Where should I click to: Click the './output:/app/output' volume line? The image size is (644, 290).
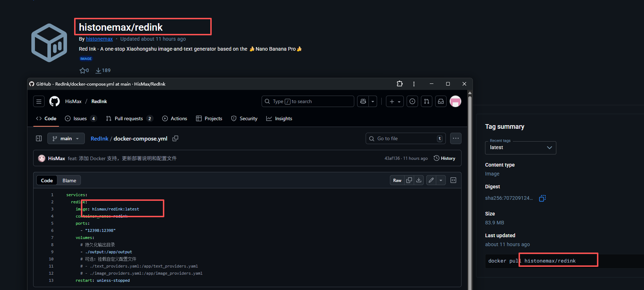pyautogui.click(x=106, y=252)
